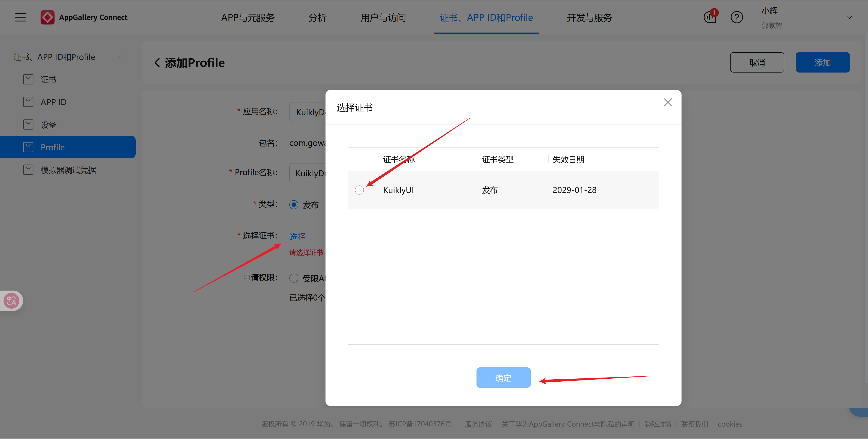Confirm certificate selection with 确定 button
The width and height of the screenshot is (868, 439).
[503, 377]
